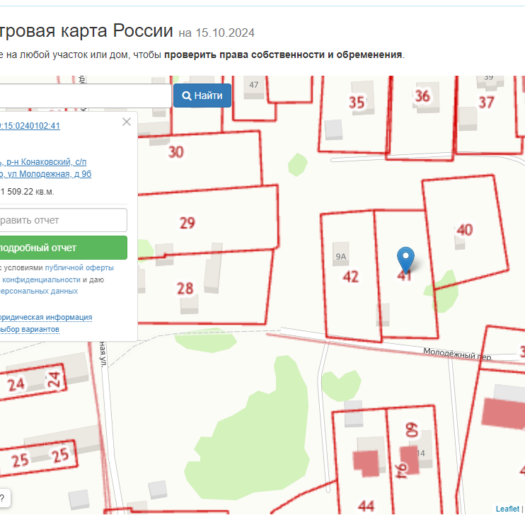Select parcel number 37 on the map

tap(486, 102)
